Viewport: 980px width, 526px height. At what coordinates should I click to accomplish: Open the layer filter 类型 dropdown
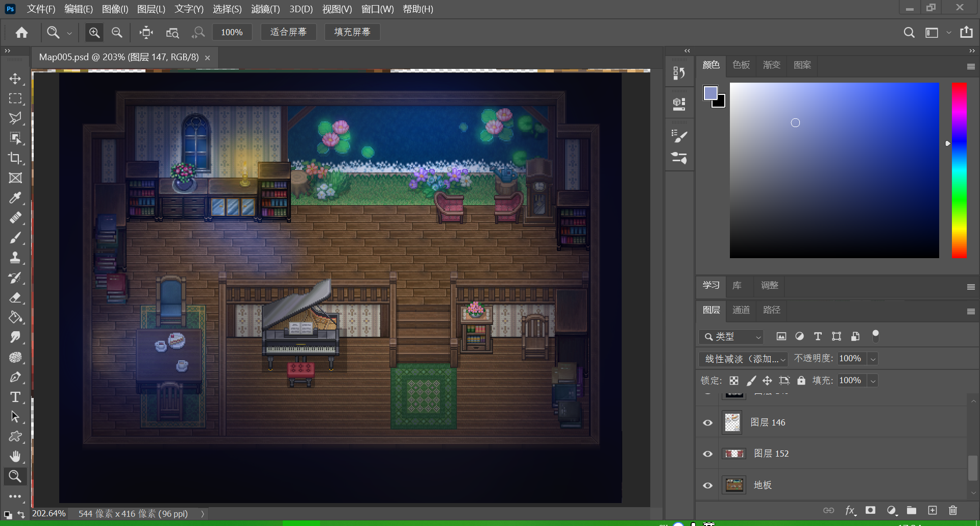point(731,337)
